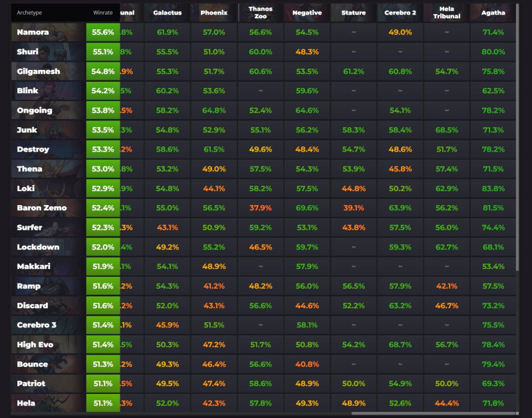
Task: Open the Makkari archetype row
Action: (48, 266)
